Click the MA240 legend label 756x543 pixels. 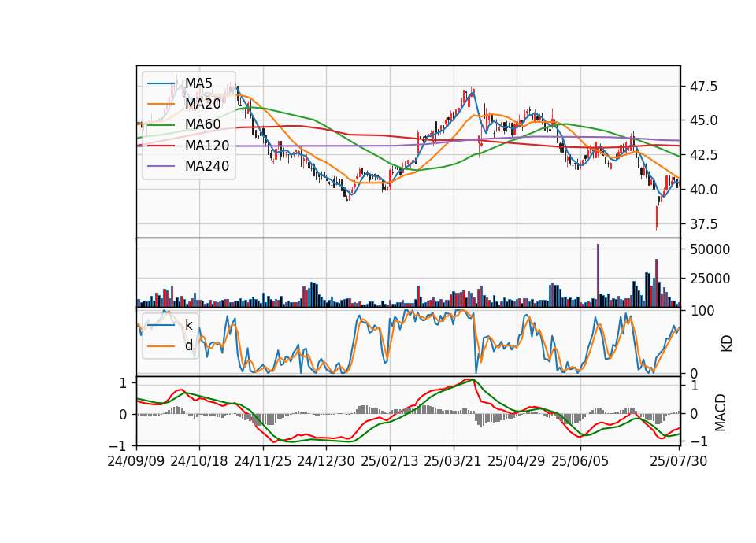[207, 166]
